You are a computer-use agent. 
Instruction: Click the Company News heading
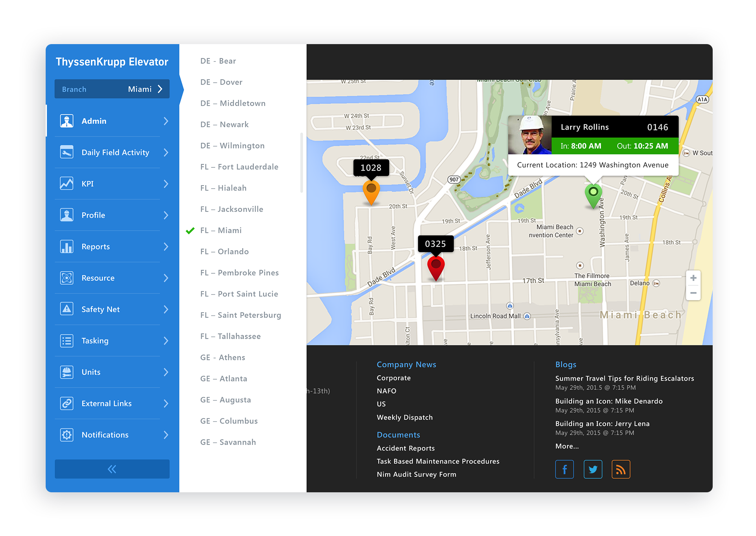pyautogui.click(x=406, y=365)
